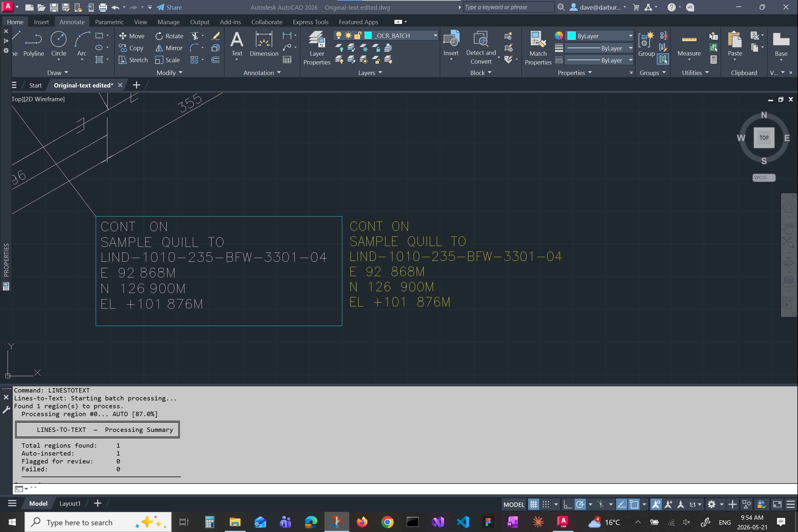Select the Circle drawing tool
Image resolution: width=798 pixels, height=532 pixels.
point(58,44)
